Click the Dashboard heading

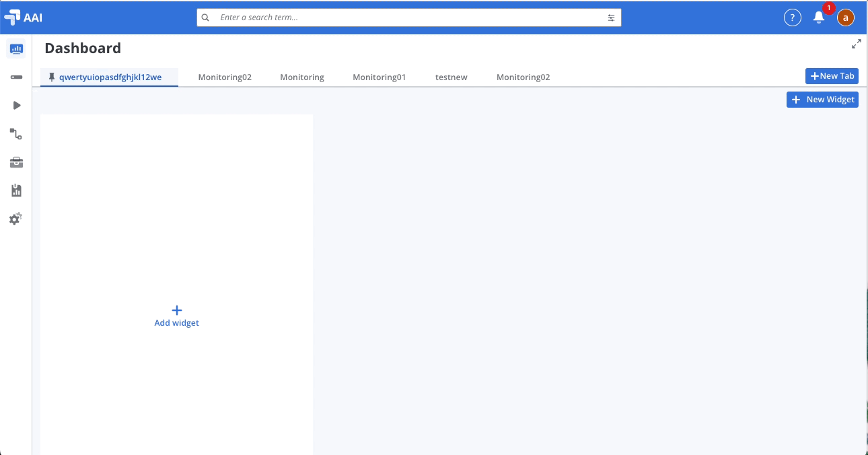pos(83,48)
